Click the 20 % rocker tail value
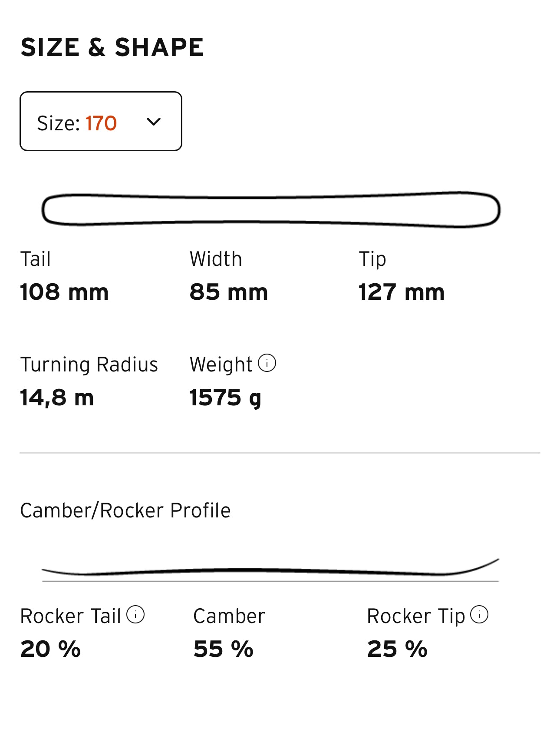This screenshot has height=739, width=560. click(x=50, y=649)
